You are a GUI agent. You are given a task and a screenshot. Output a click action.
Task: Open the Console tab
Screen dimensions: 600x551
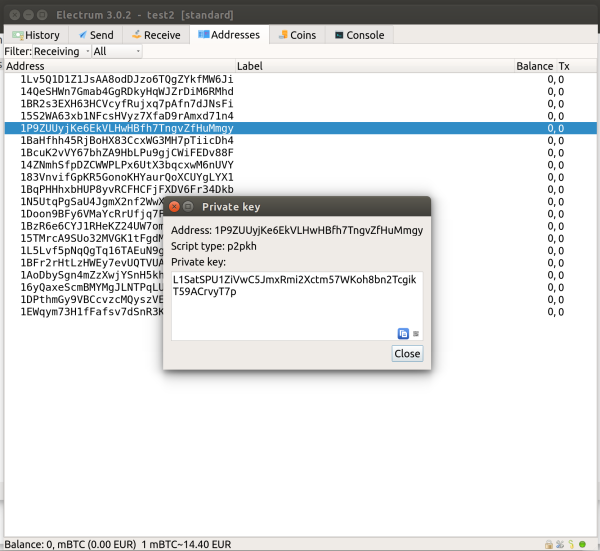pyautogui.click(x=360, y=35)
